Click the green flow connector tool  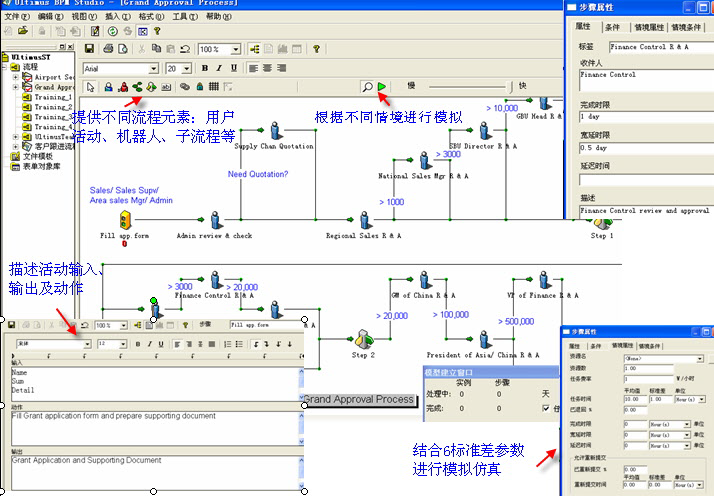(137, 88)
